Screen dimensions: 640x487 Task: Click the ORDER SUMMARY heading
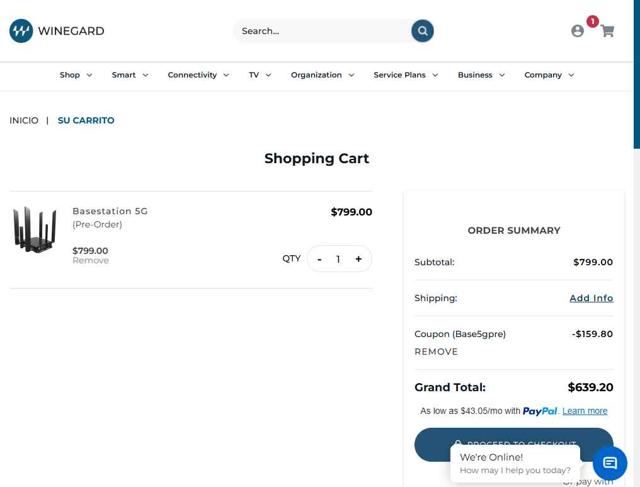tap(514, 231)
